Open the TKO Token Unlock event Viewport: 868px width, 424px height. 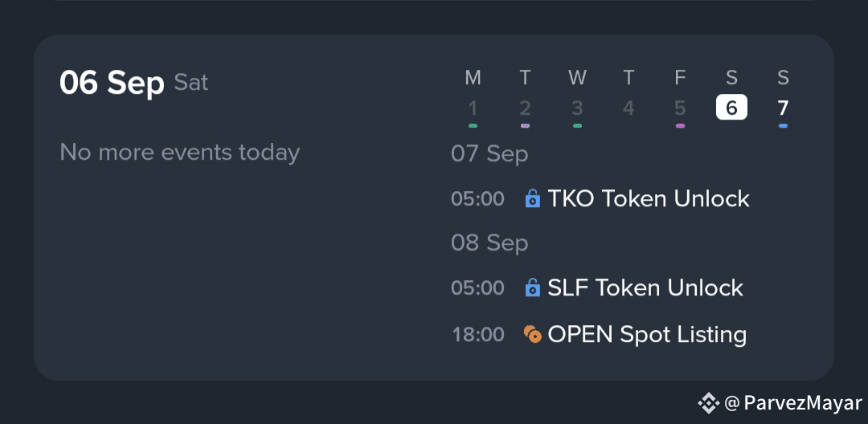(648, 198)
